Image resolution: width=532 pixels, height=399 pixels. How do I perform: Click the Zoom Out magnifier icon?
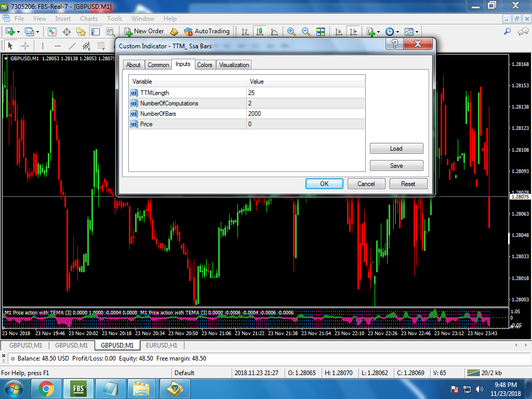(x=305, y=32)
